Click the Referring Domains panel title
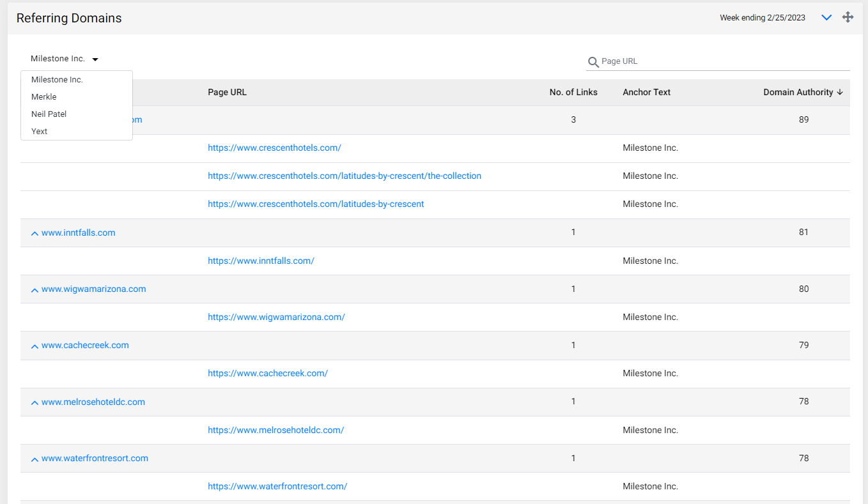The height and width of the screenshot is (504, 868). (69, 18)
